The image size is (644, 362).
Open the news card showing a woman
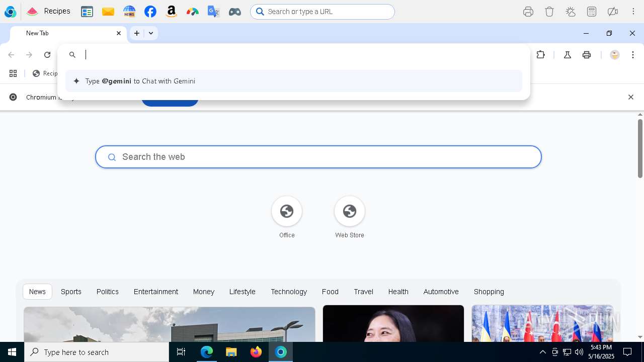point(393,323)
